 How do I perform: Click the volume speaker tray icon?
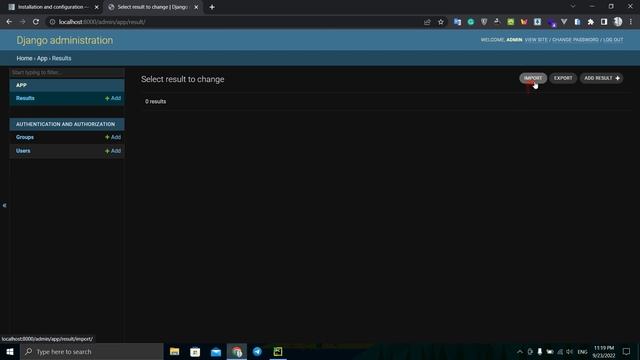[x=570, y=351]
